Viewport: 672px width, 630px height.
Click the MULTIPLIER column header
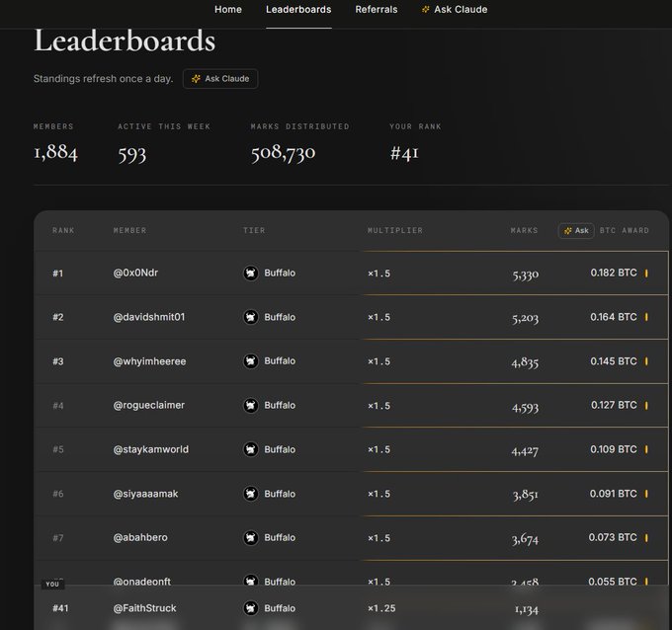(395, 231)
